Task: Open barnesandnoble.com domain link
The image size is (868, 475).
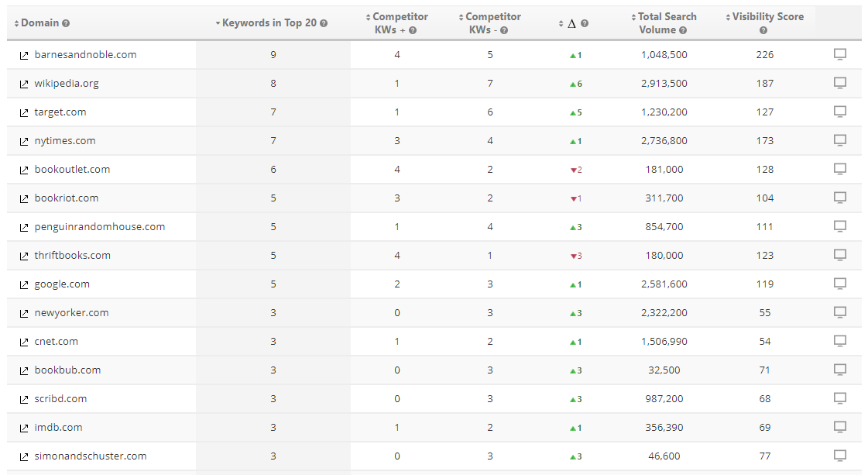Action: (x=85, y=54)
